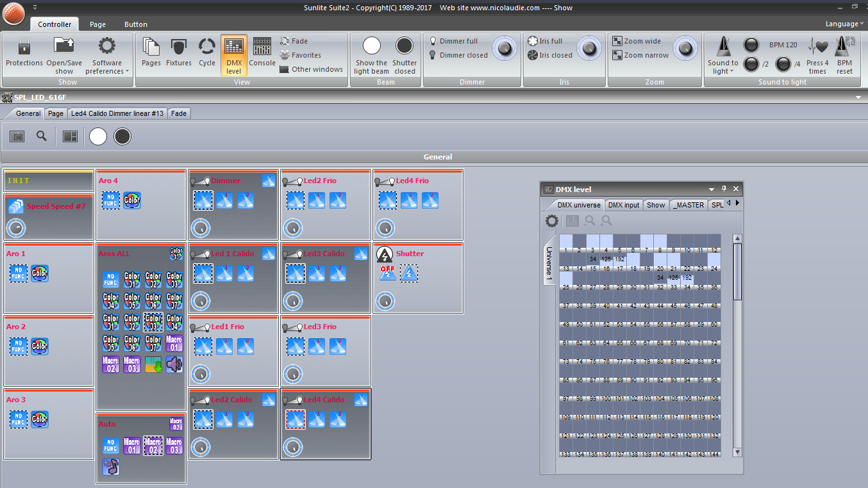Screen dimensions: 868x488
Task: Open SPL_LED_616F panel dropdown arrow
Action: point(858,97)
